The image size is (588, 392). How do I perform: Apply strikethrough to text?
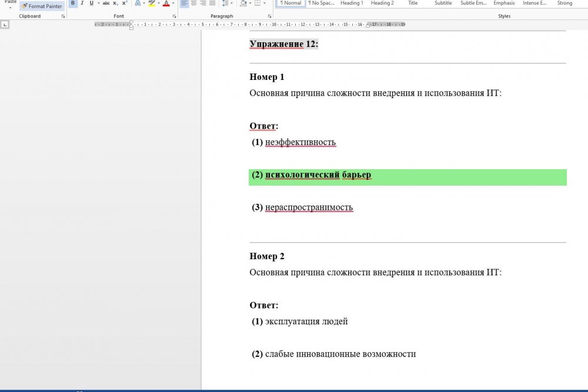[106, 4]
